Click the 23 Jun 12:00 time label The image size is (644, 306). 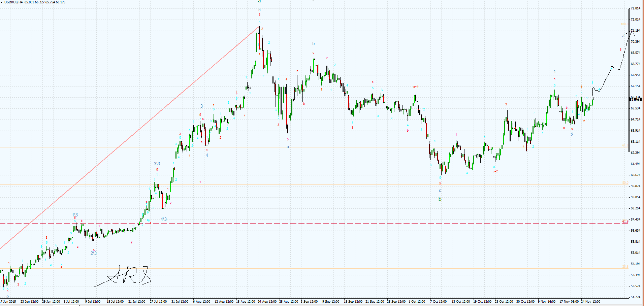point(29,302)
